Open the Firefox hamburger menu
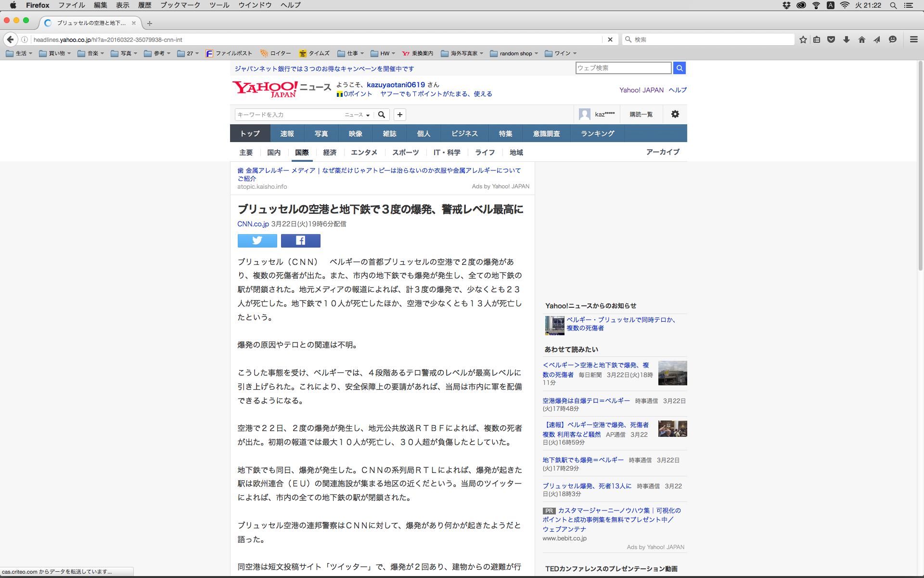 [x=913, y=39]
